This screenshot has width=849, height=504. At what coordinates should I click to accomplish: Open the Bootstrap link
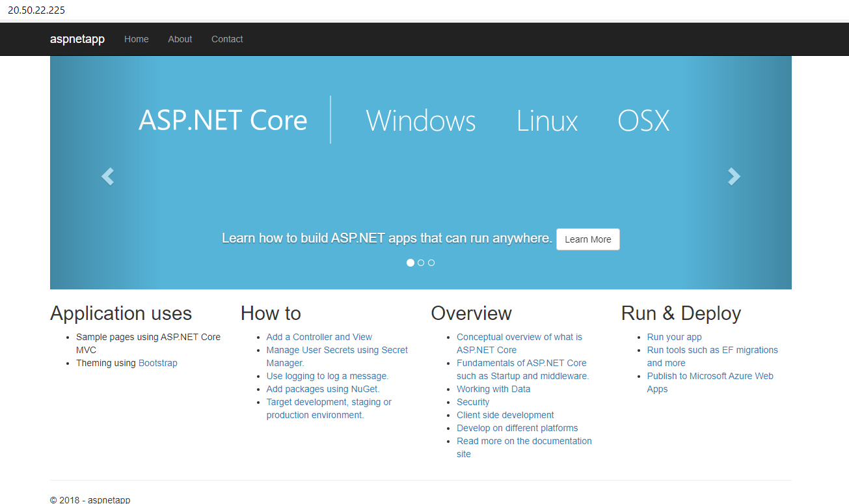(x=158, y=363)
